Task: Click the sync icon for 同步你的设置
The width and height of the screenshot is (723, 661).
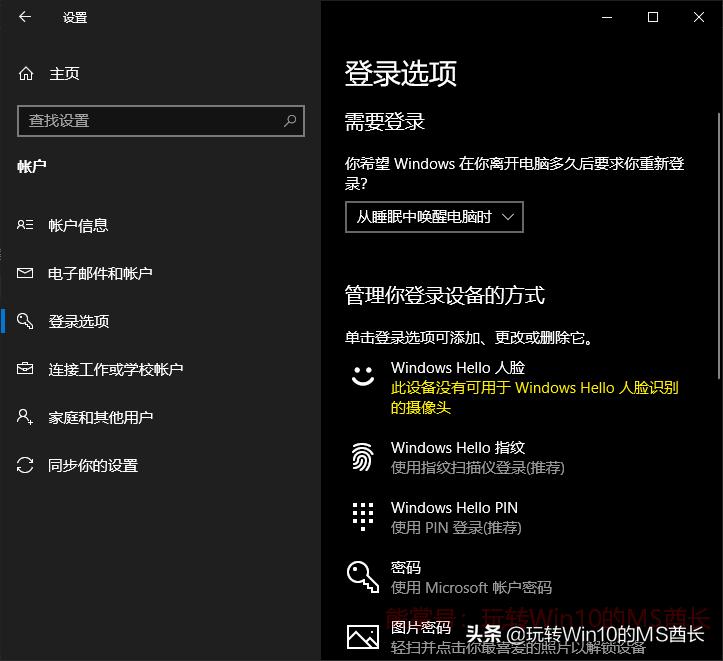Action: pos(25,465)
